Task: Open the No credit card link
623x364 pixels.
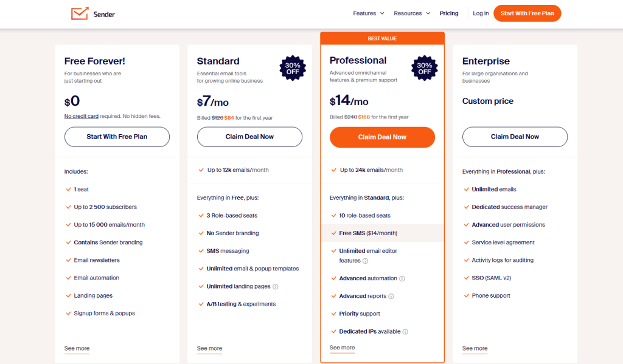Action: point(81,116)
